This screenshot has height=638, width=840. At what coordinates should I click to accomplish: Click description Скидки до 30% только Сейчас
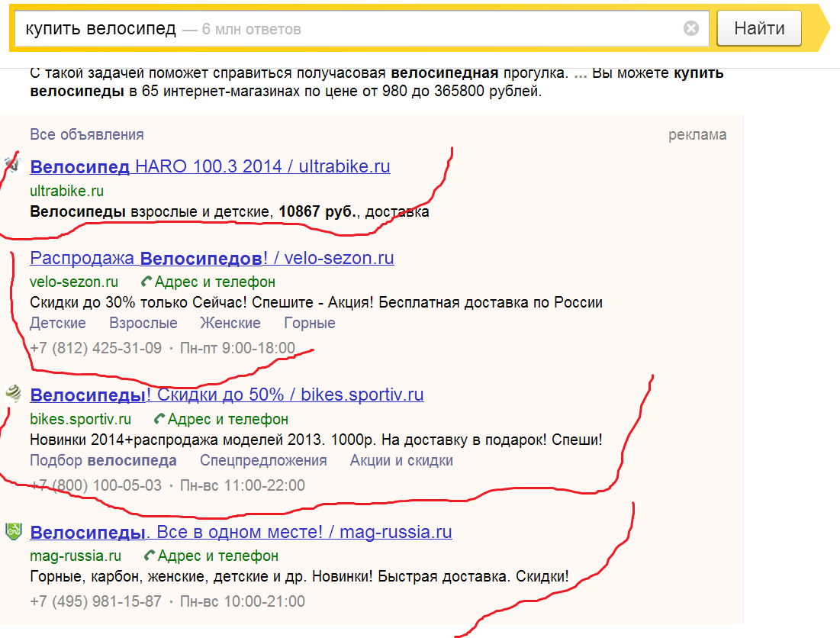[x=316, y=303]
